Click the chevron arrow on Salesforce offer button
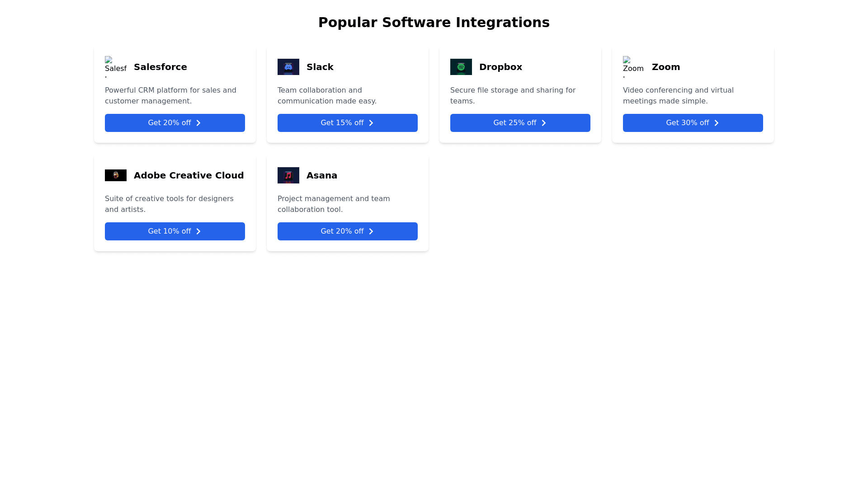Viewport: 868px width, 488px height. click(198, 122)
